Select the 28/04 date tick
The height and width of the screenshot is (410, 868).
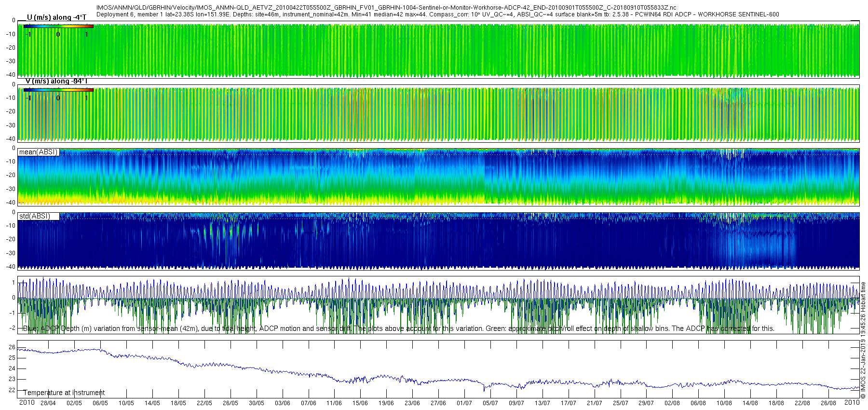click(x=48, y=403)
